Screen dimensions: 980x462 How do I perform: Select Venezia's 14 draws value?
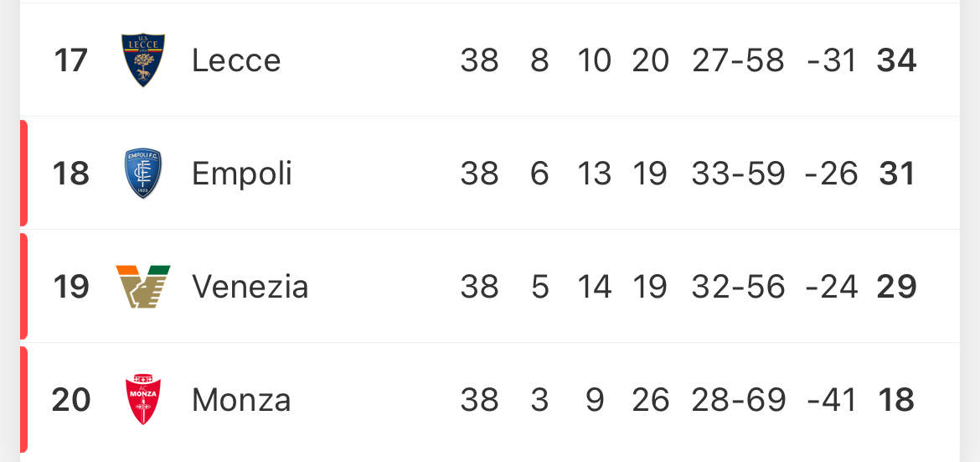coord(594,287)
